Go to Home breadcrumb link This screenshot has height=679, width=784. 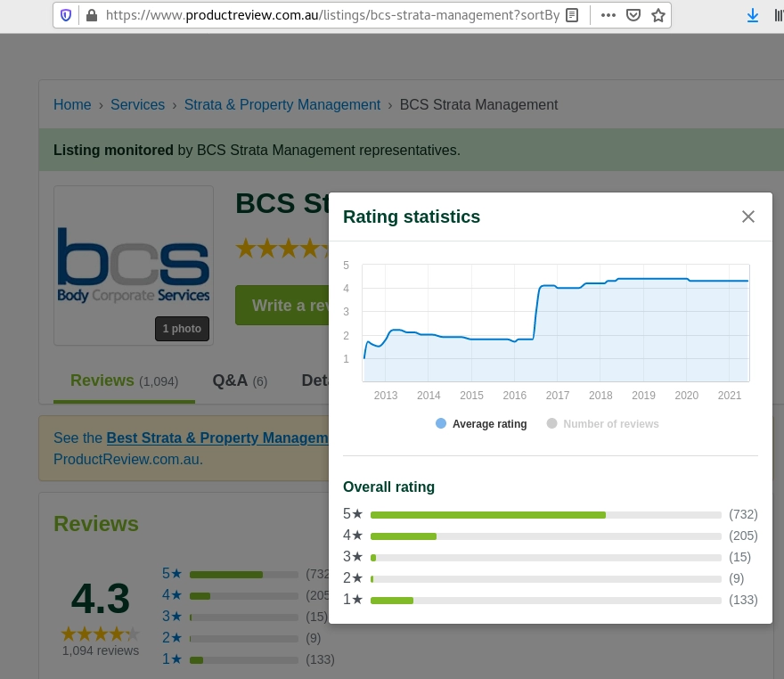click(72, 104)
